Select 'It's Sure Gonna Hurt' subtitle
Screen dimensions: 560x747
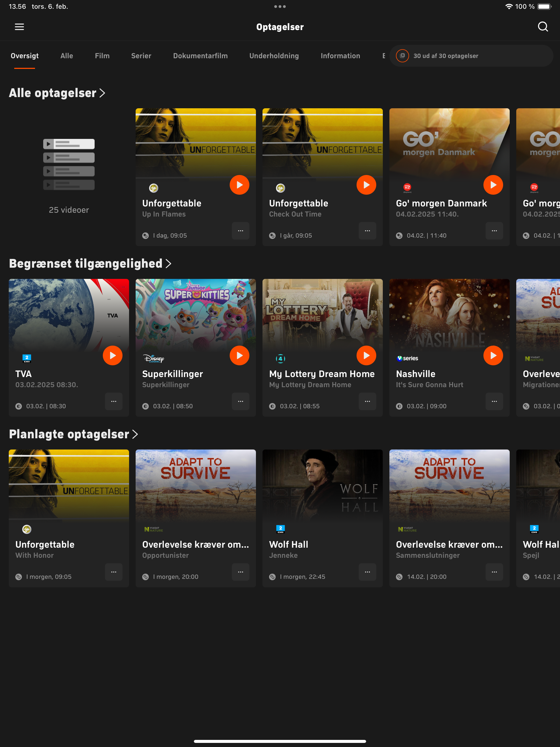pyautogui.click(x=429, y=385)
